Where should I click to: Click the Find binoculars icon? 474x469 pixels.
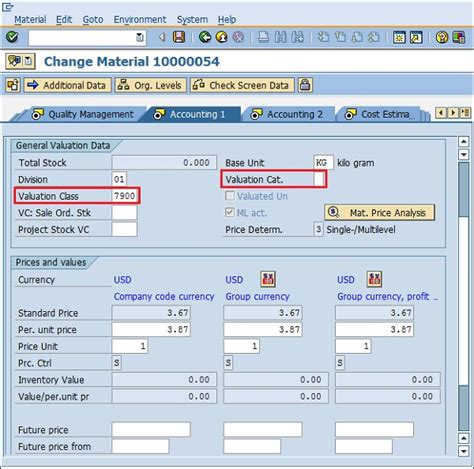click(280, 37)
